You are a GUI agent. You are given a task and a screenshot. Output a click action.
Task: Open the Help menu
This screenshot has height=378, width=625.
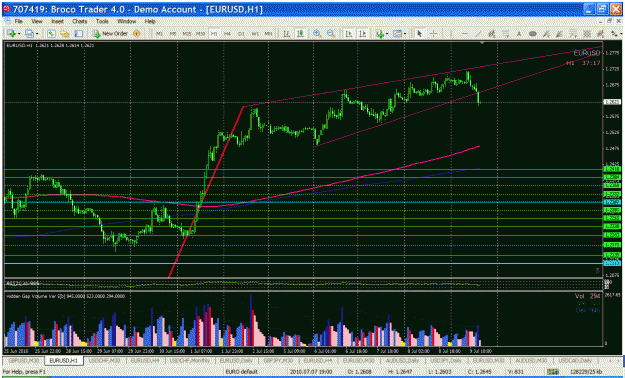[150, 21]
